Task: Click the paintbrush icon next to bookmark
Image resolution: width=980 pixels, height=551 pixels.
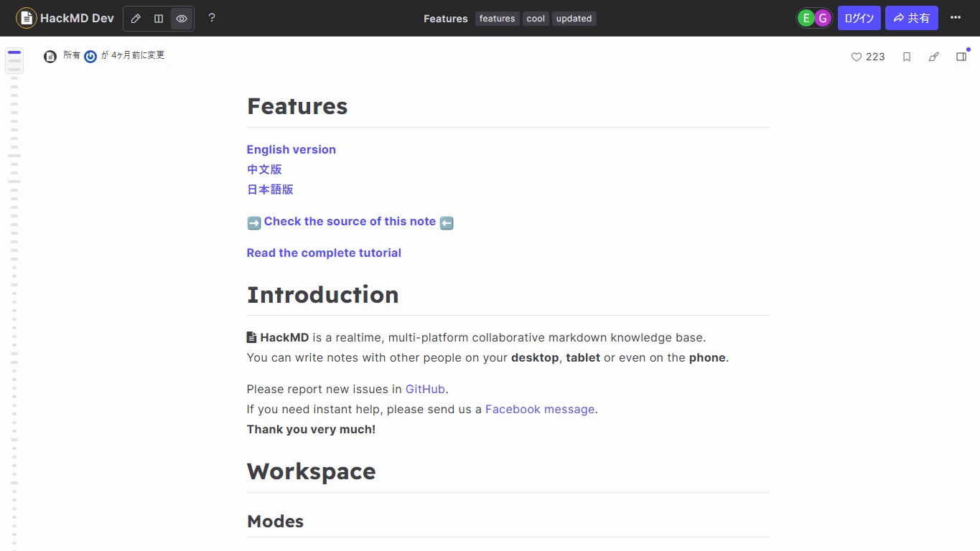Action: [x=934, y=57]
